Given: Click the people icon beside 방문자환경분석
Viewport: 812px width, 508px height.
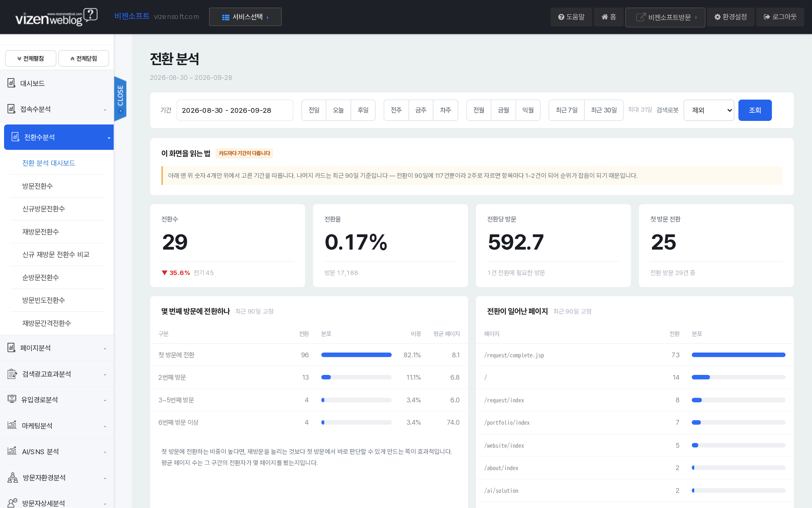Looking at the screenshot, I should tap(13, 478).
